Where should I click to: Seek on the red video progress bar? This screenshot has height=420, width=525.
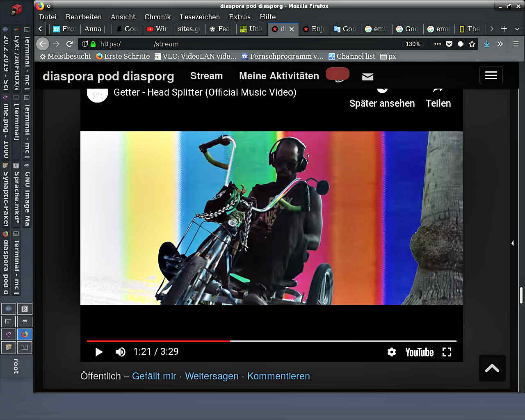tap(272, 341)
